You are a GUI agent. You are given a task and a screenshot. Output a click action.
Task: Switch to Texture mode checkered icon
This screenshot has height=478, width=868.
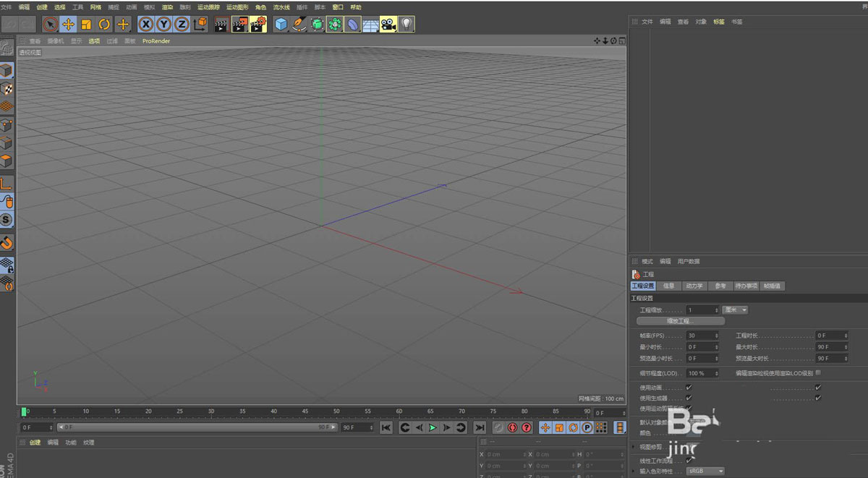[x=7, y=88]
